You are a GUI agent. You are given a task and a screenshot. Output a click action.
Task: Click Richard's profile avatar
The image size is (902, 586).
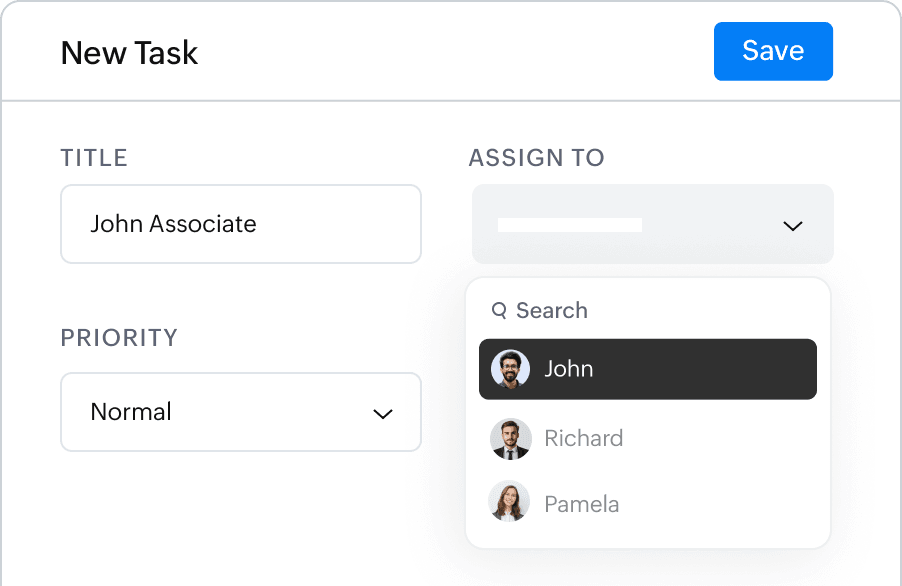point(510,439)
